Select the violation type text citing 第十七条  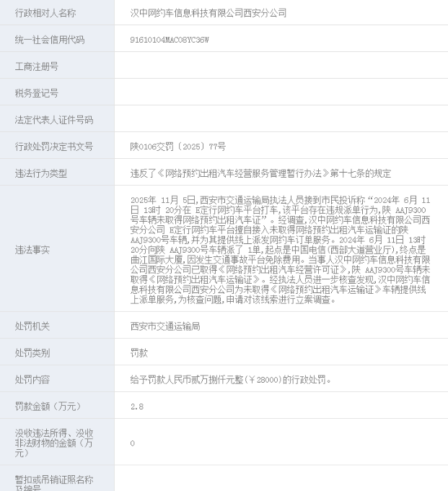[260, 173]
